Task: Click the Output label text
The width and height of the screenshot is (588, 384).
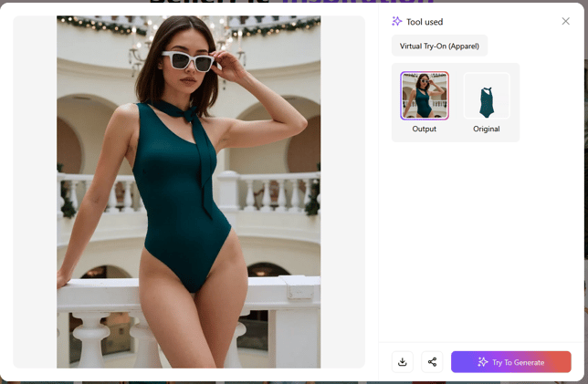Action: click(425, 129)
